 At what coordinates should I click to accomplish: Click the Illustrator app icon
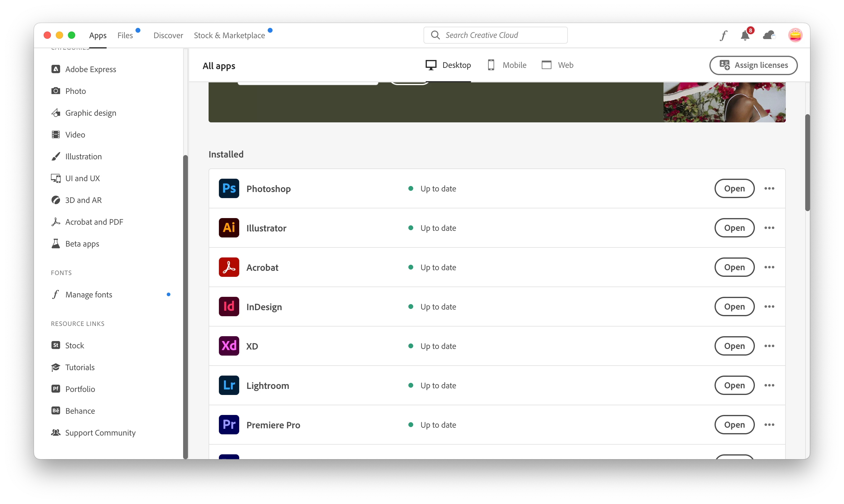tap(229, 228)
